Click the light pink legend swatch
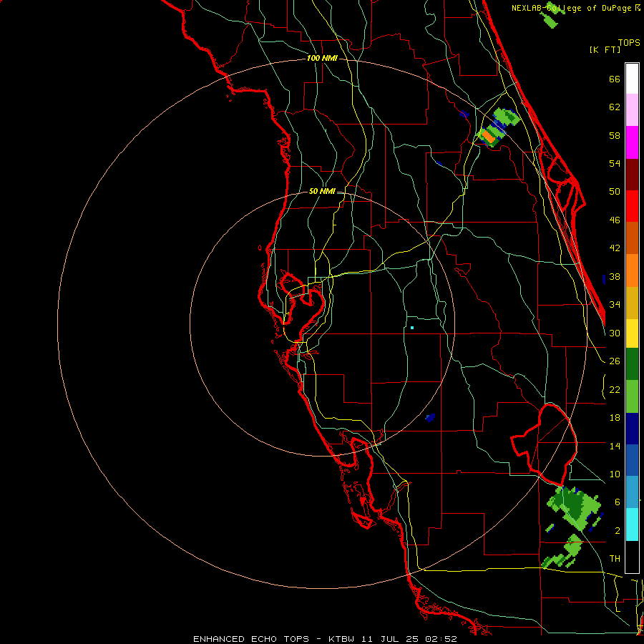This screenshot has height=644, width=644. [632, 110]
